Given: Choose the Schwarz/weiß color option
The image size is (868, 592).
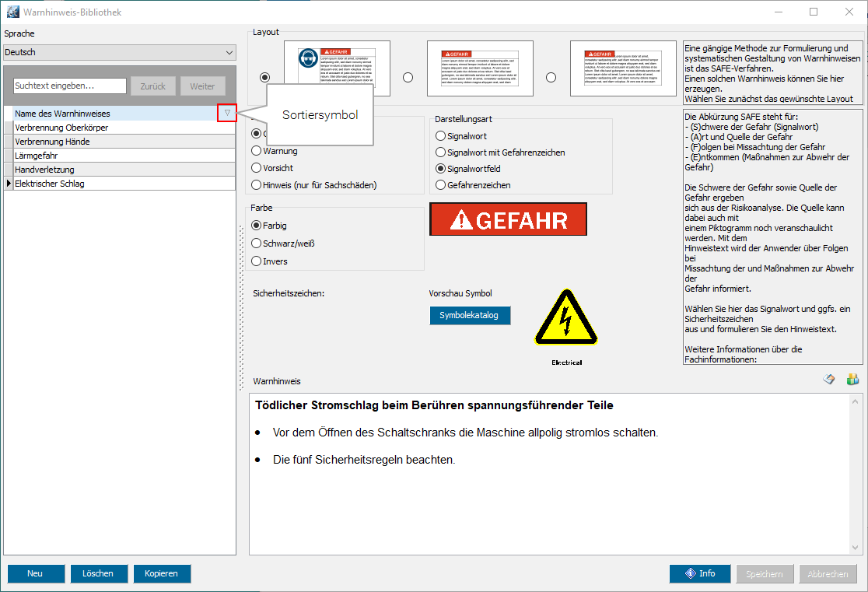Looking at the screenshot, I should tap(257, 243).
